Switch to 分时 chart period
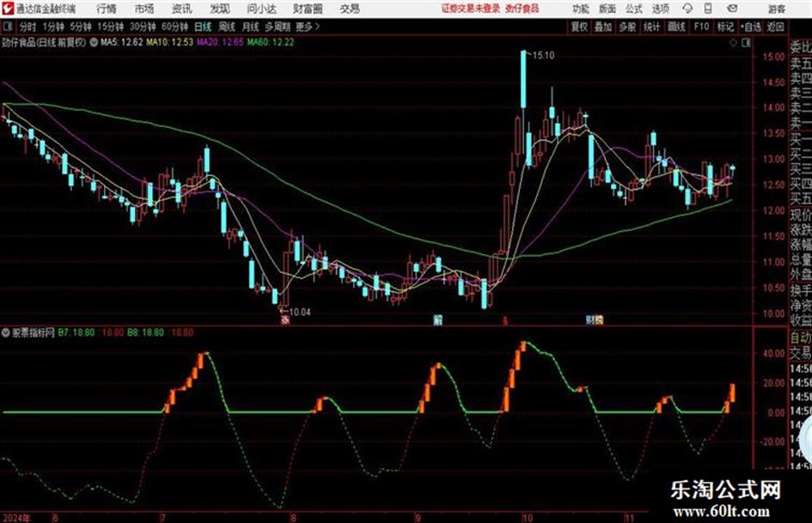Screen dimensions: 812x523 [x=27, y=27]
